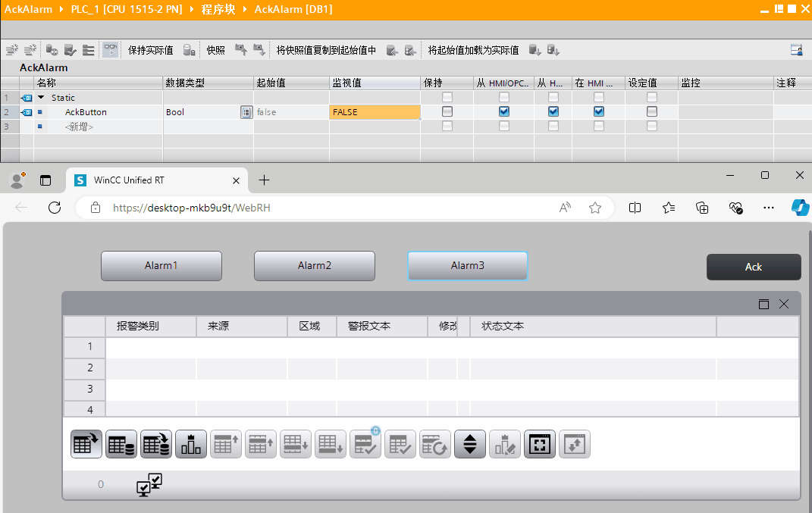Click the copy snapshot icon right of 将快照值复制到起始值中

pyautogui.click(x=392, y=50)
